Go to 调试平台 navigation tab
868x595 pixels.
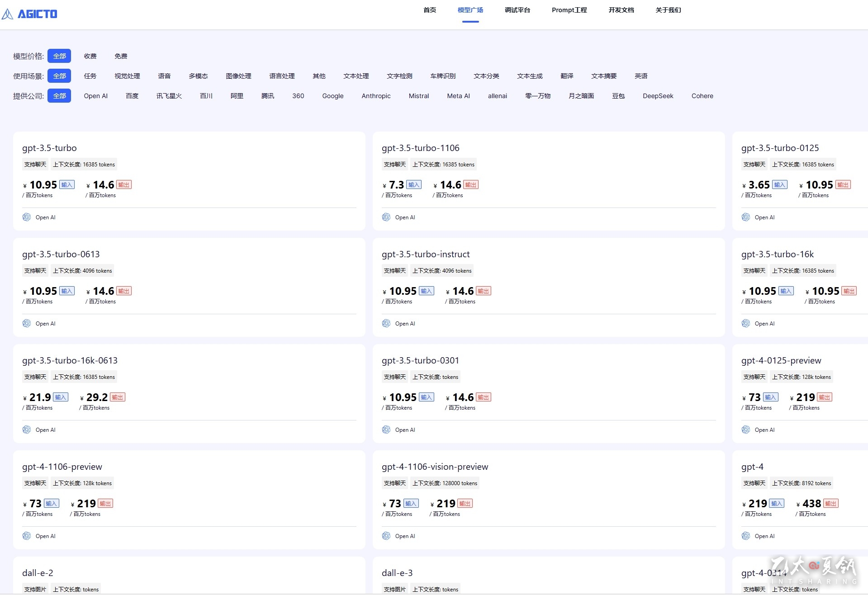point(517,10)
